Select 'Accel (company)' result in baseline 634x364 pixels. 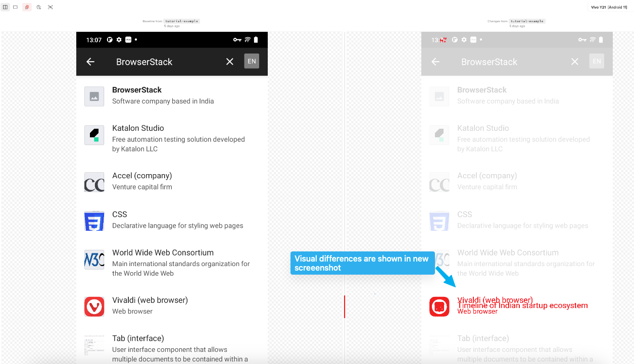click(x=142, y=176)
